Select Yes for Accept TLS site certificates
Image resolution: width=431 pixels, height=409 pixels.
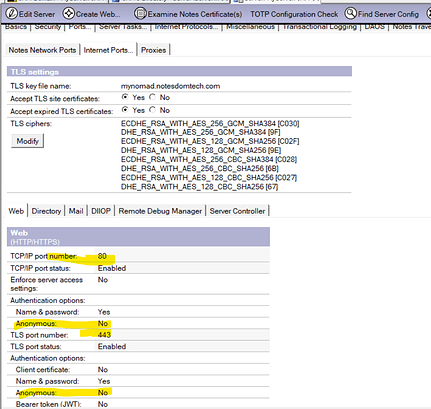coord(125,97)
